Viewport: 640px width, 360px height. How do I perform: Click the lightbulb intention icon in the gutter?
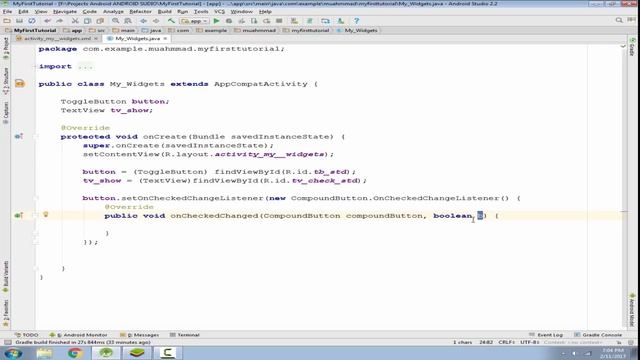click(x=46, y=214)
